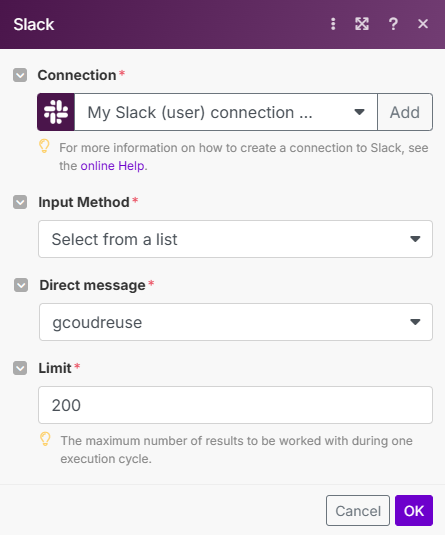The height and width of the screenshot is (535, 445).
Task: Toggle the Direct message map switch
Action: (x=21, y=285)
